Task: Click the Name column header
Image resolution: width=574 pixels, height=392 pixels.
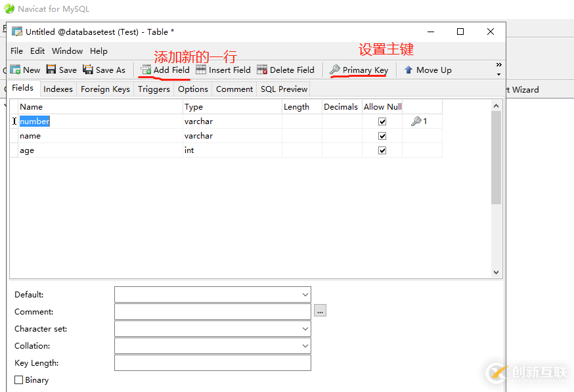Action: (100, 106)
